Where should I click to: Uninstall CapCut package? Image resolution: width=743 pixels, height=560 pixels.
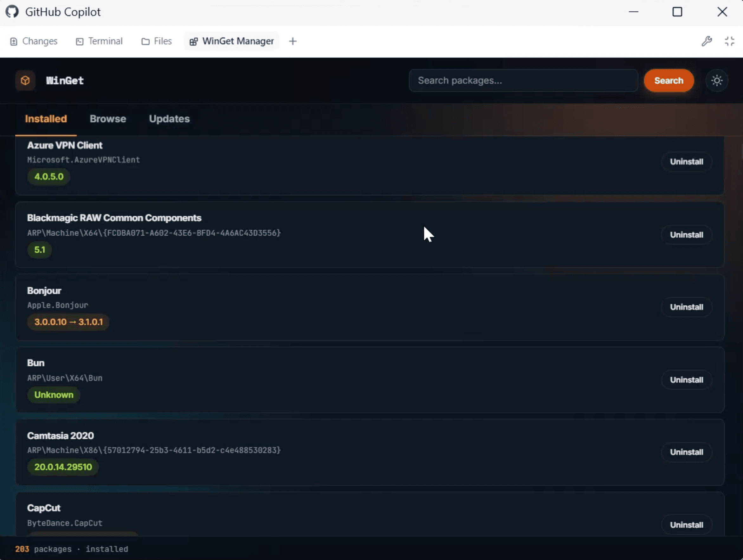pyautogui.click(x=687, y=525)
